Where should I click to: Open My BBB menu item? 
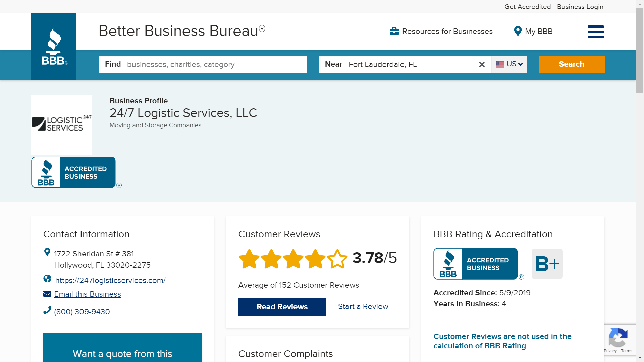(x=533, y=31)
